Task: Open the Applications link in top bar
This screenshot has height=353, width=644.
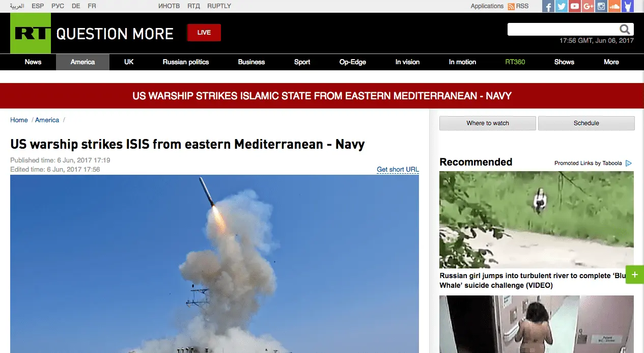Action: (487, 6)
